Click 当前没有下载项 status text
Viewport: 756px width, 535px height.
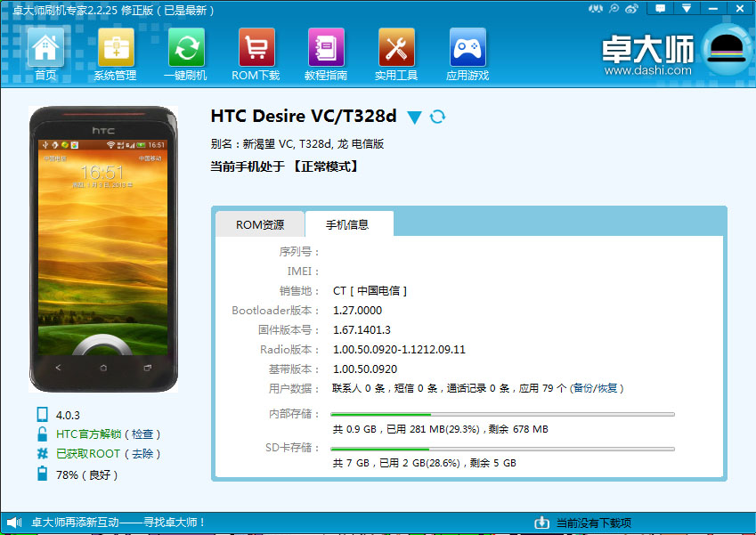coord(594,523)
